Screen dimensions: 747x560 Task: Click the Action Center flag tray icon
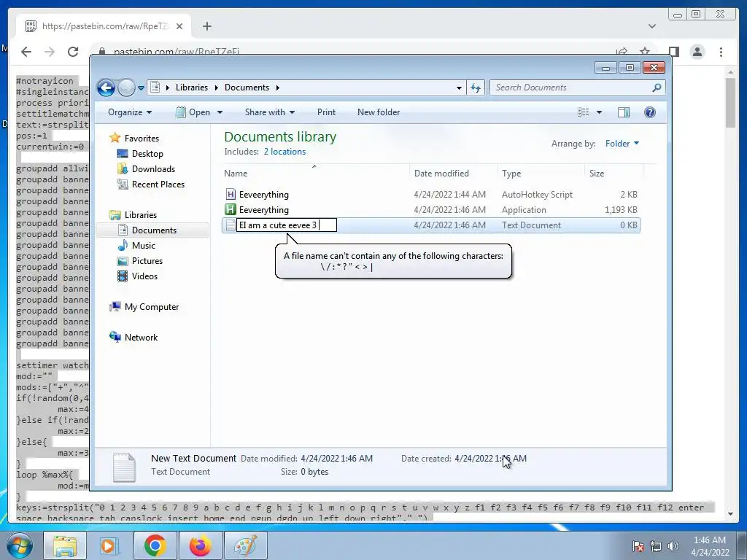tap(638, 545)
